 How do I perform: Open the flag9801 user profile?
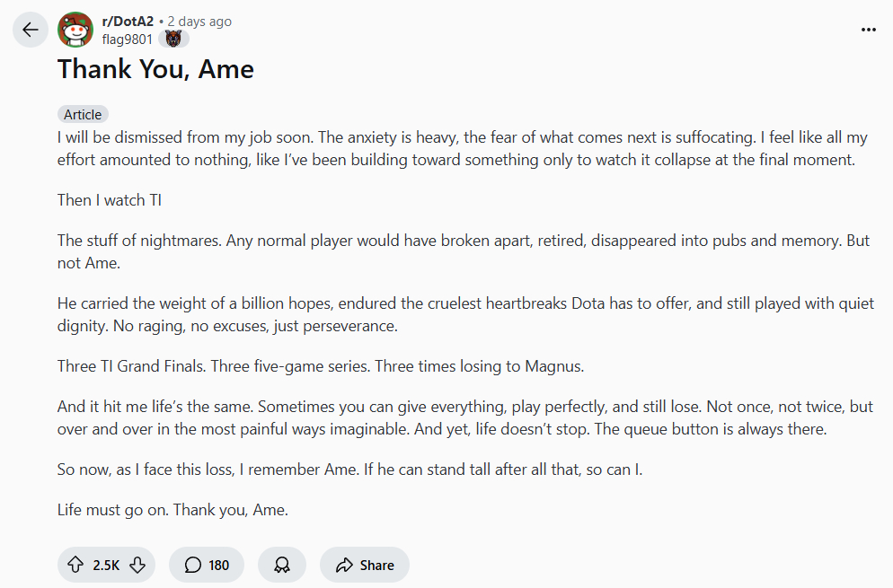pos(127,39)
